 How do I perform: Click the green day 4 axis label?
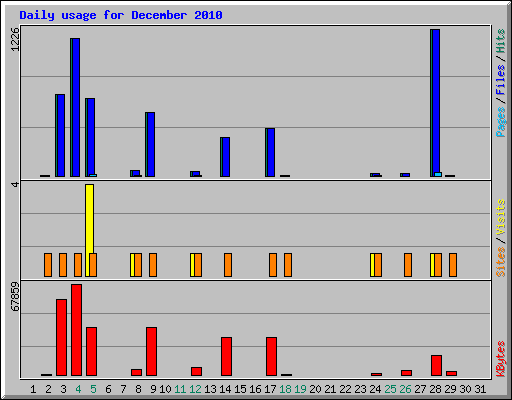78,389
